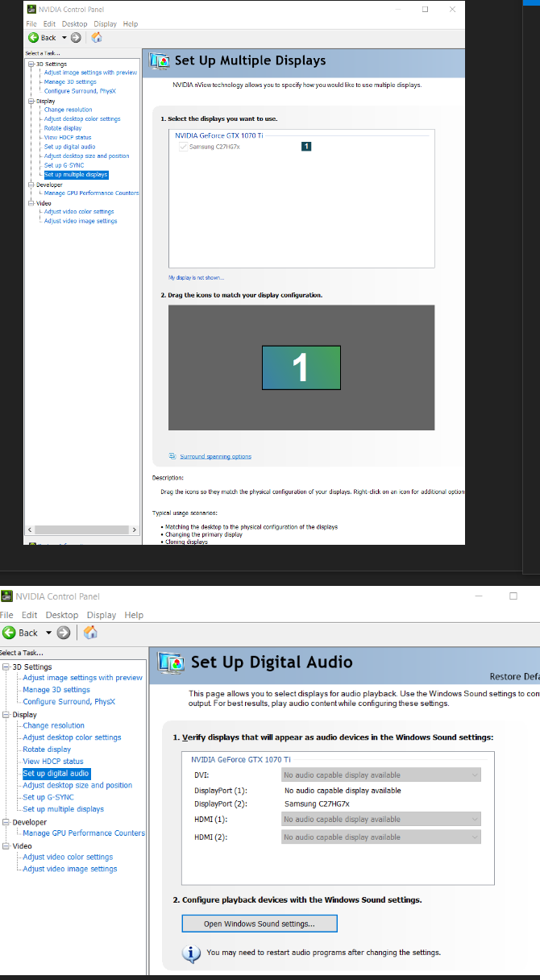540x980 pixels.
Task: Click Open Windows Sound settings button
Action: click(x=260, y=924)
